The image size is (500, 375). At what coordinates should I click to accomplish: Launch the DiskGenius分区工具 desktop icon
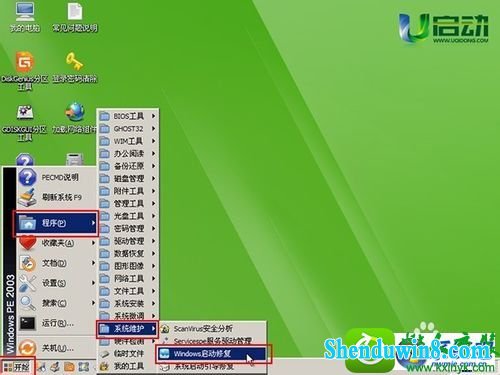(x=25, y=71)
